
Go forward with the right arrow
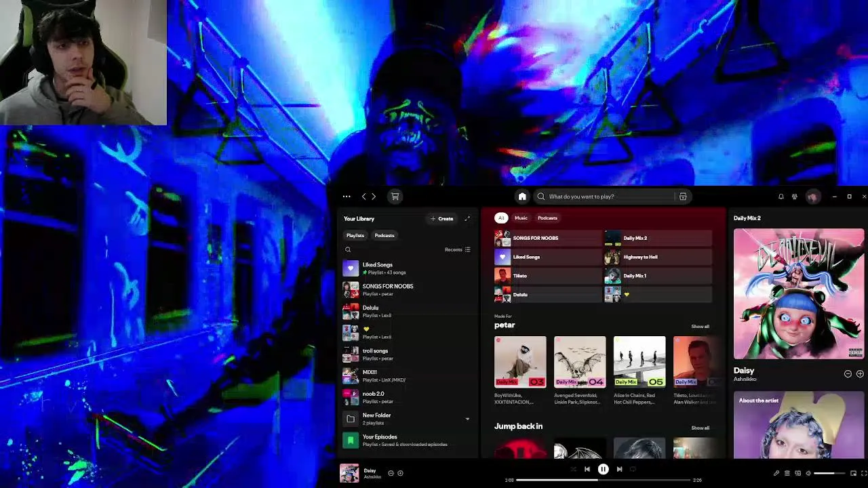coord(374,197)
